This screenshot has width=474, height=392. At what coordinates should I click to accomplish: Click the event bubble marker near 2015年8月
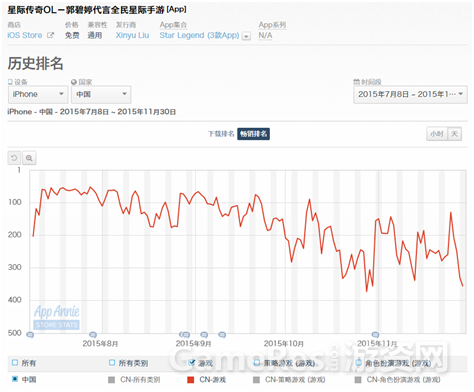pos(93,334)
